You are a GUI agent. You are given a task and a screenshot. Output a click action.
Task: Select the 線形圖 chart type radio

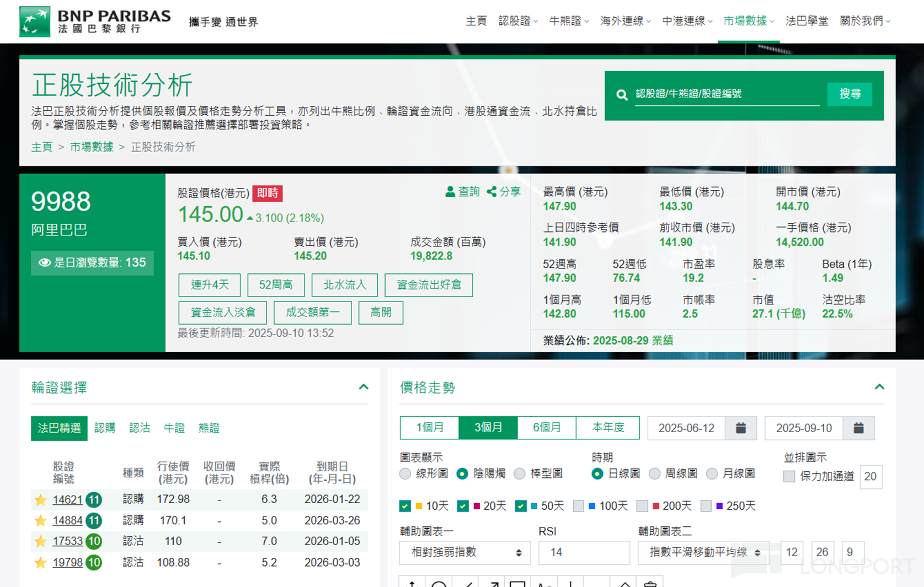[405, 474]
